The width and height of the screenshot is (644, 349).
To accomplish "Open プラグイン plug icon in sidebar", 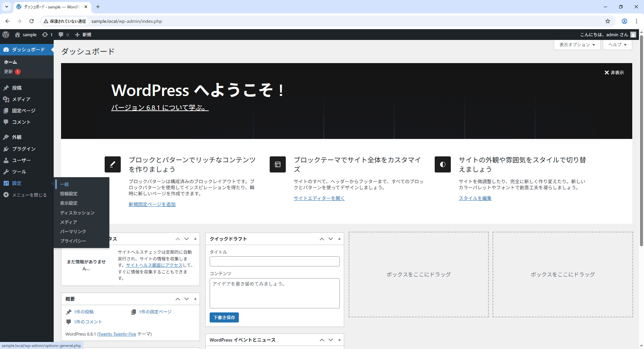I will 6,149.
